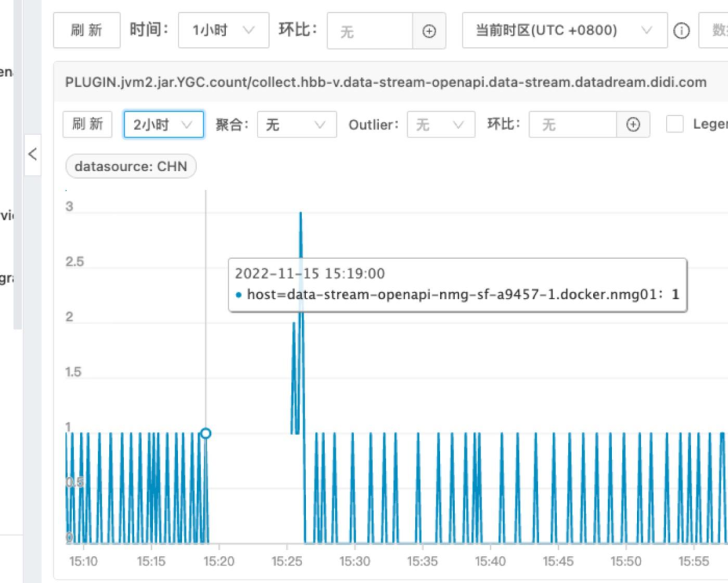Open the Outlier dropdown
The height and width of the screenshot is (583, 728).
point(441,125)
